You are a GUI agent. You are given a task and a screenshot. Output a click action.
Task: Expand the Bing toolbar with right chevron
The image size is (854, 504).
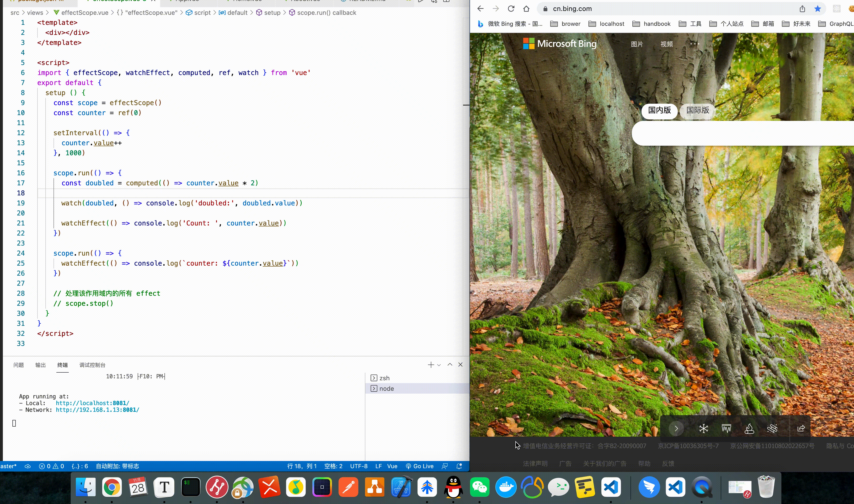[x=676, y=429]
